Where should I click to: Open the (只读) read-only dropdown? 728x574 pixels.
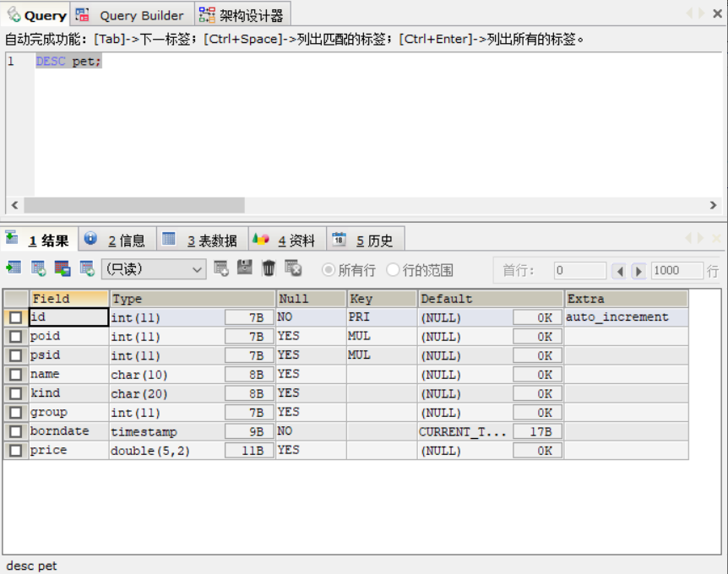154,269
